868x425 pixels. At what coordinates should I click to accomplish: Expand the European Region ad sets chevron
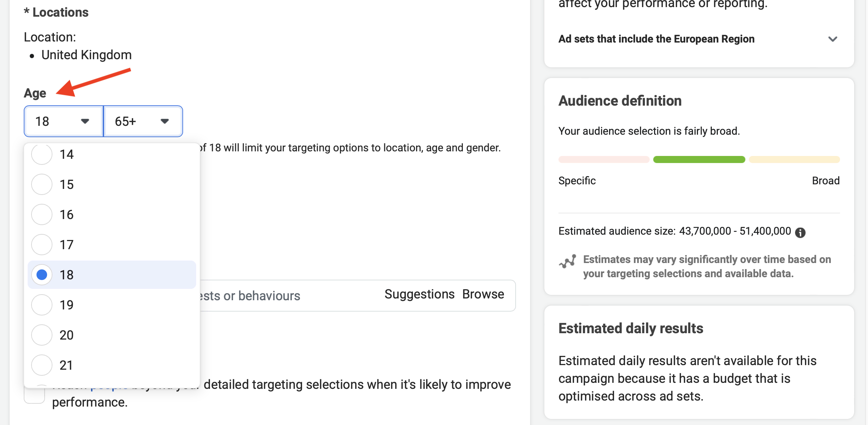pyautogui.click(x=833, y=39)
